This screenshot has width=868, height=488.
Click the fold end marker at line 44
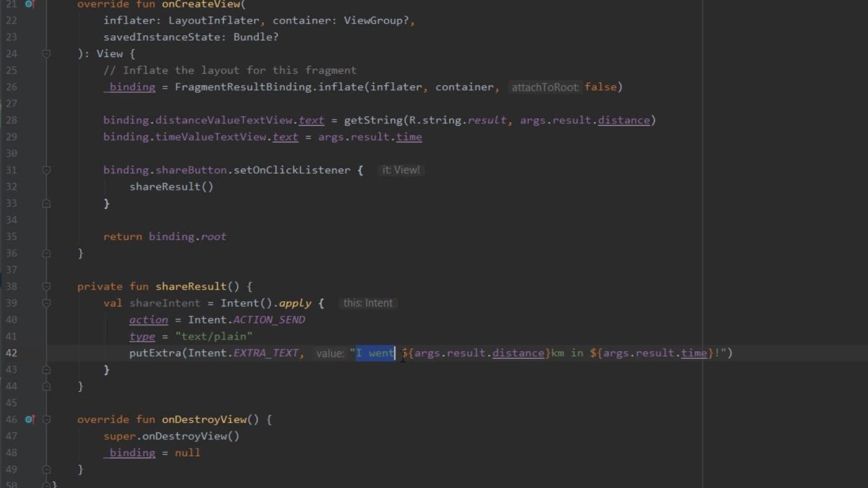46,386
